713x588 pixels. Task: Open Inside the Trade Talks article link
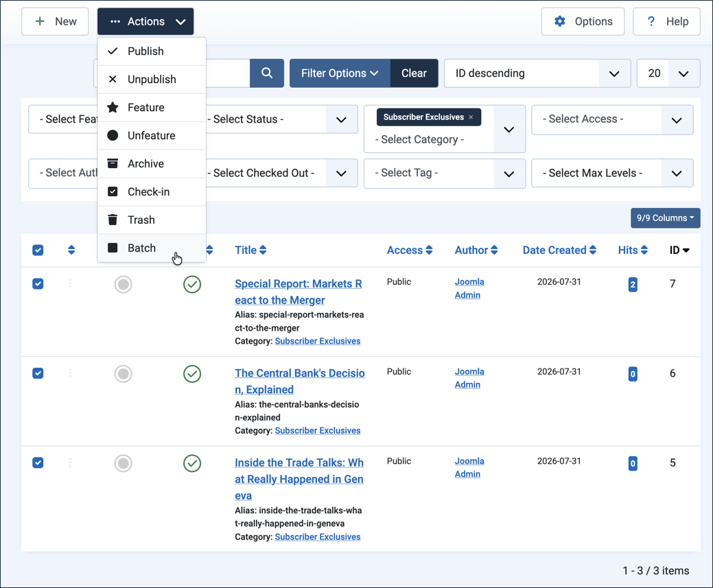(299, 480)
